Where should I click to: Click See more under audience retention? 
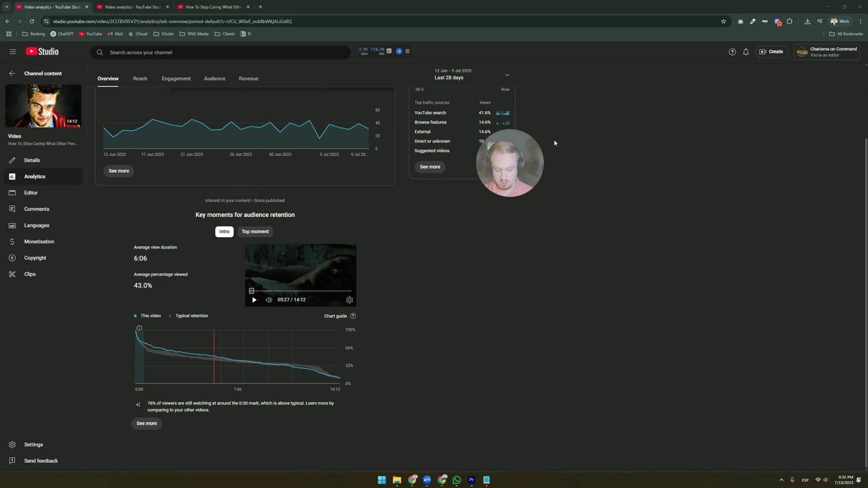146,424
